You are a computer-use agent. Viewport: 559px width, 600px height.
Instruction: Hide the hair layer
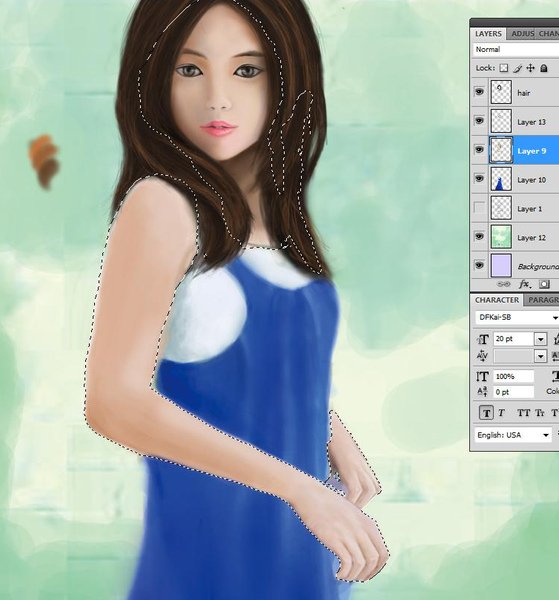479,92
